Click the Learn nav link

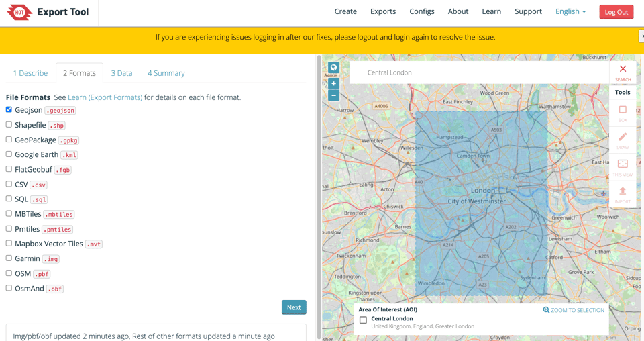tap(491, 12)
